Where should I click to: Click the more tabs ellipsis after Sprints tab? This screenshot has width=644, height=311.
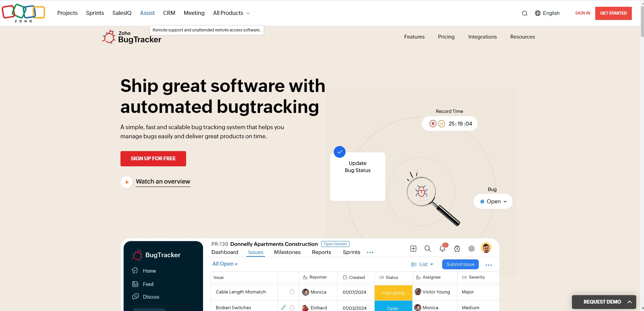pos(370,253)
